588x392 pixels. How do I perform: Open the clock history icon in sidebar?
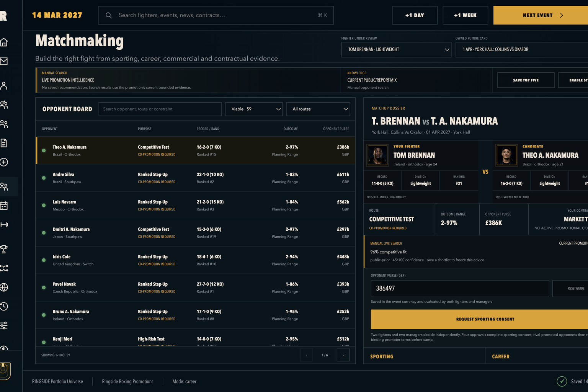tap(4, 307)
